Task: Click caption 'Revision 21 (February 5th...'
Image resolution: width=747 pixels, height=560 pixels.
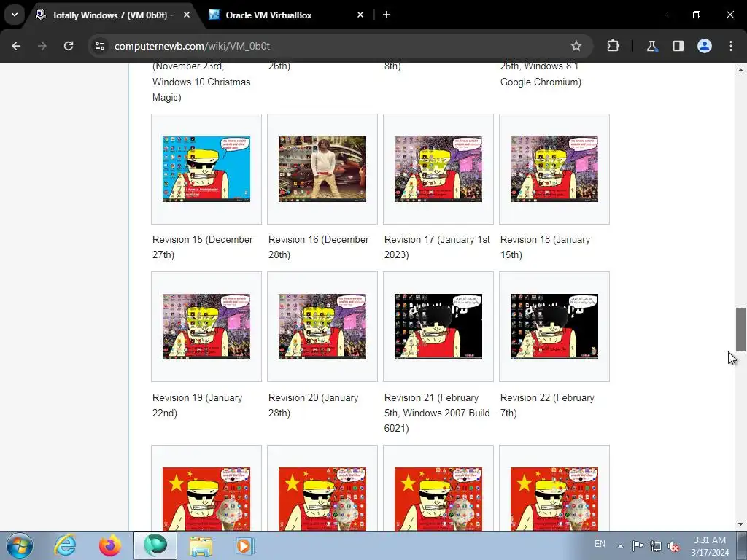Action: (x=437, y=413)
